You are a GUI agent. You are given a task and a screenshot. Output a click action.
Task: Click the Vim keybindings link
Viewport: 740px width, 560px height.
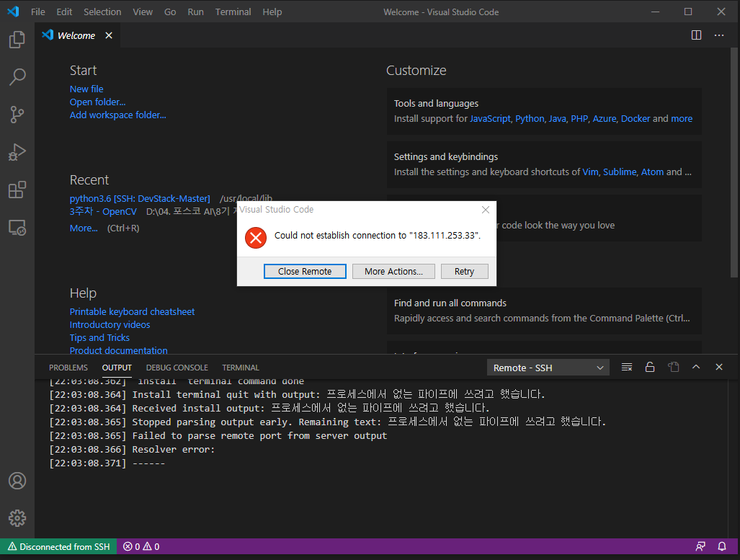590,172
